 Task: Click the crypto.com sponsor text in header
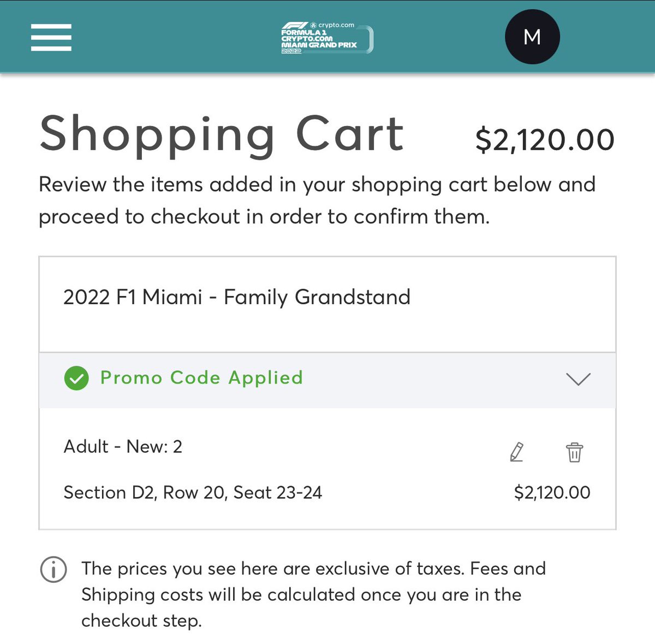click(x=336, y=25)
